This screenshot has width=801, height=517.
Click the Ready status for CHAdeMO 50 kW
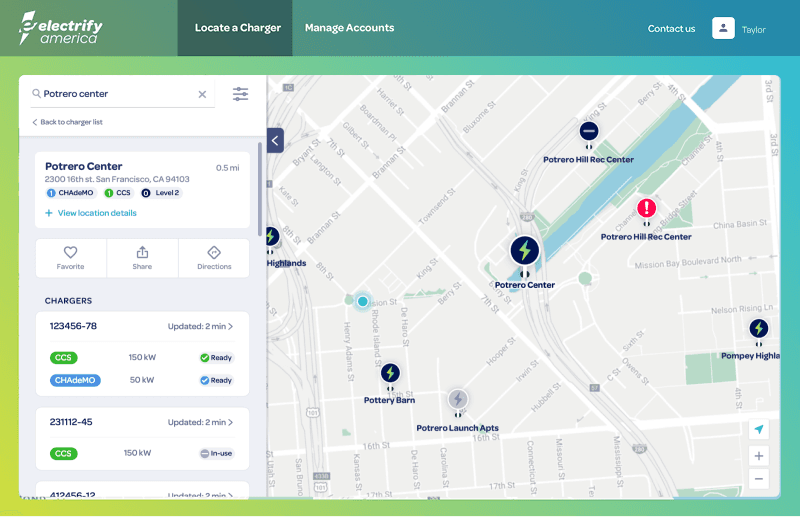tap(216, 380)
